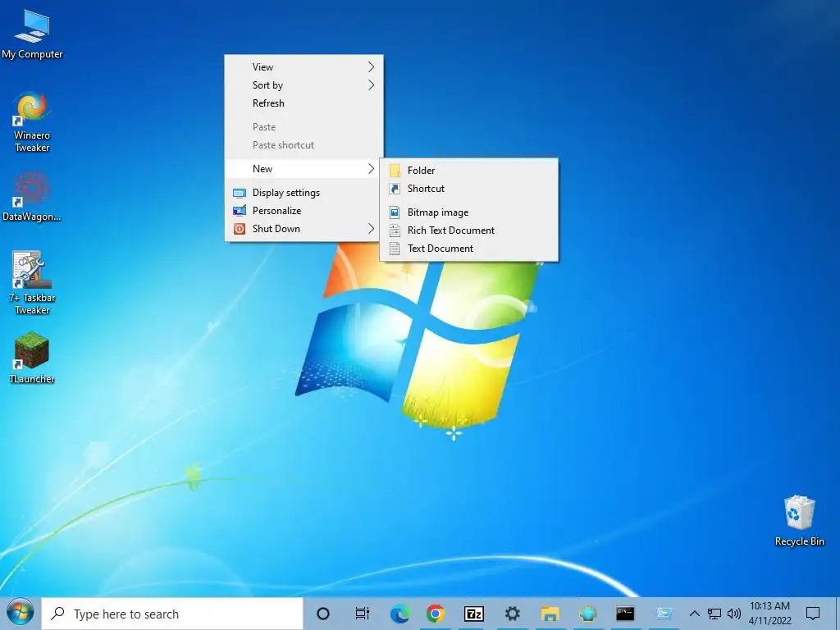Open 7-Zip from the taskbar
Image resolution: width=840 pixels, height=630 pixels.
click(473, 614)
